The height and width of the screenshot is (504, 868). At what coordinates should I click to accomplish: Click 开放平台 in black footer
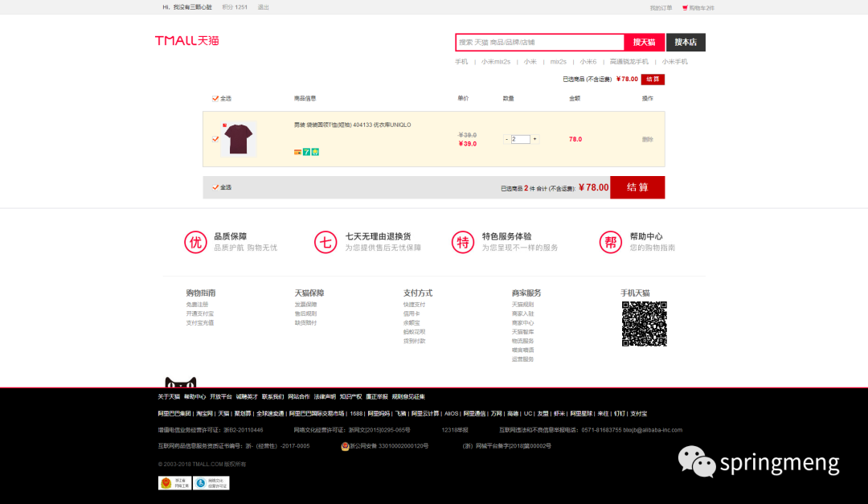[221, 396]
